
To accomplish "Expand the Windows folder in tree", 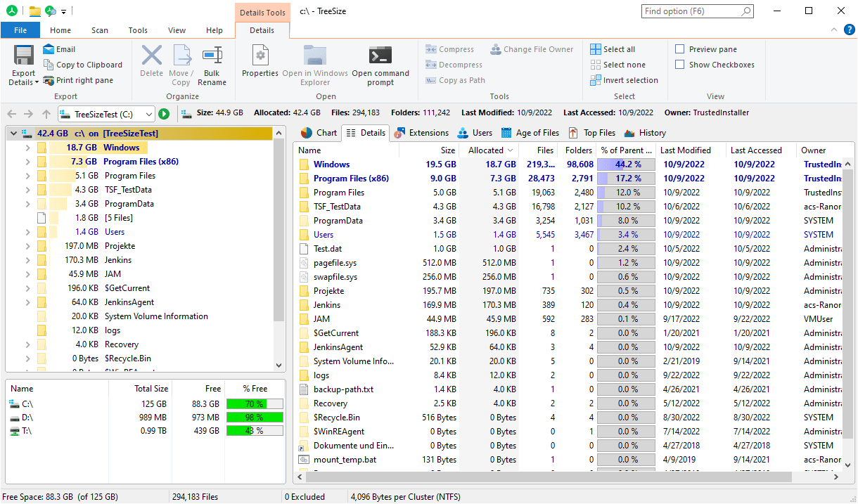I will pyautogui.click(x=27, y=148).
